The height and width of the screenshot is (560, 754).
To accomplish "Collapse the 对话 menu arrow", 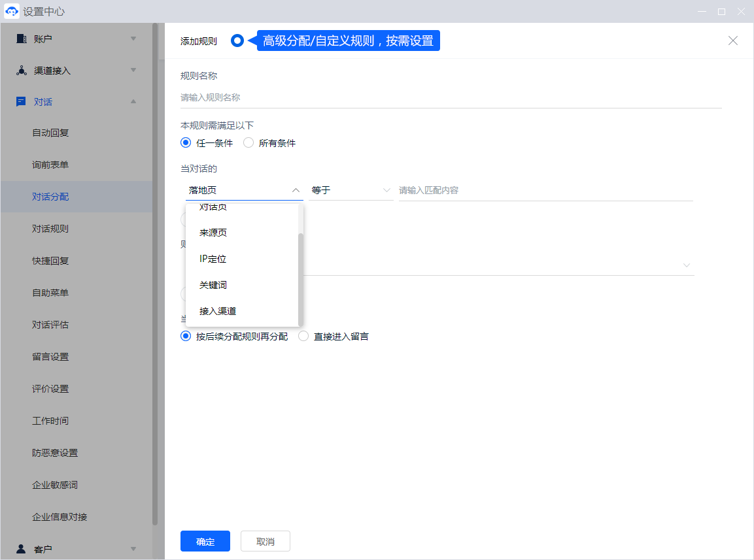I will (133, 101).
